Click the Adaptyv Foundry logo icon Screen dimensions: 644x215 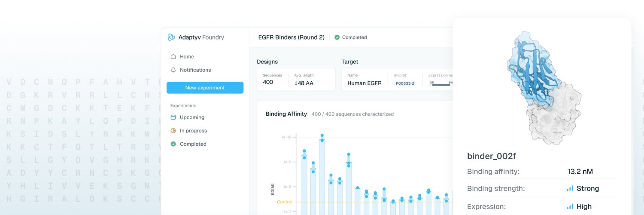click(171, 37)
